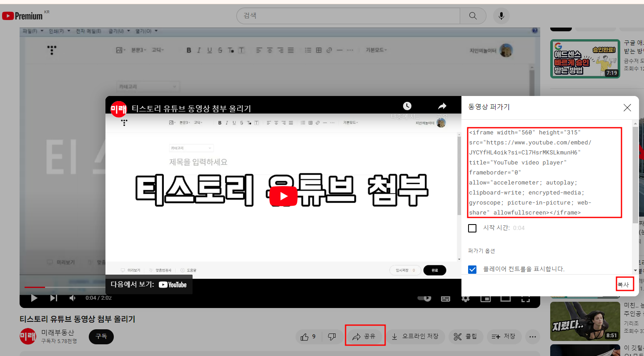Open the three-dot more actions menu

click(533, 336)
